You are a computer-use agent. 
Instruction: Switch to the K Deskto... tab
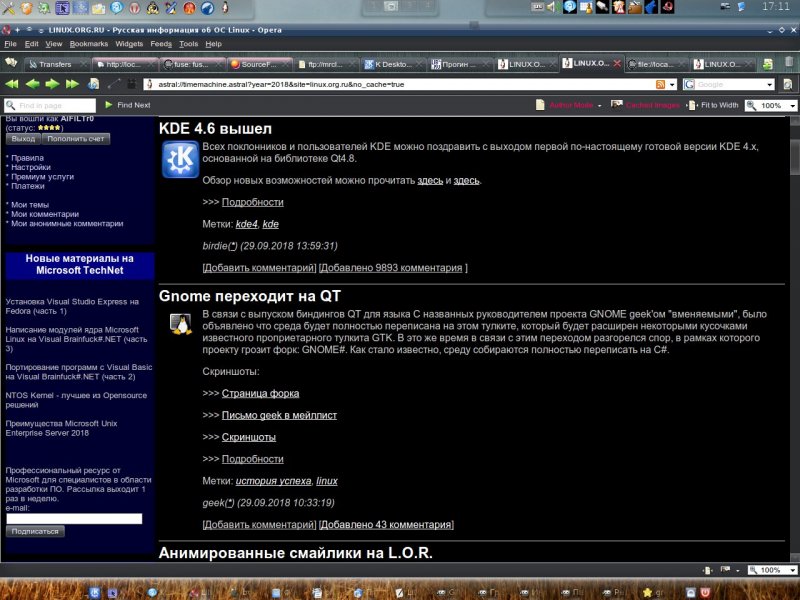[393, 64]
